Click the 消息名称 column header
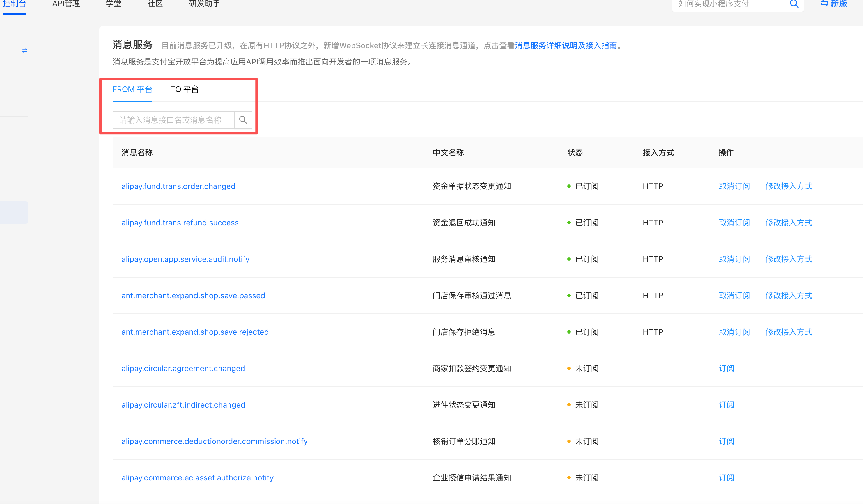The width and height of the screenshot is (863, 504). click(x=137, y=152)
